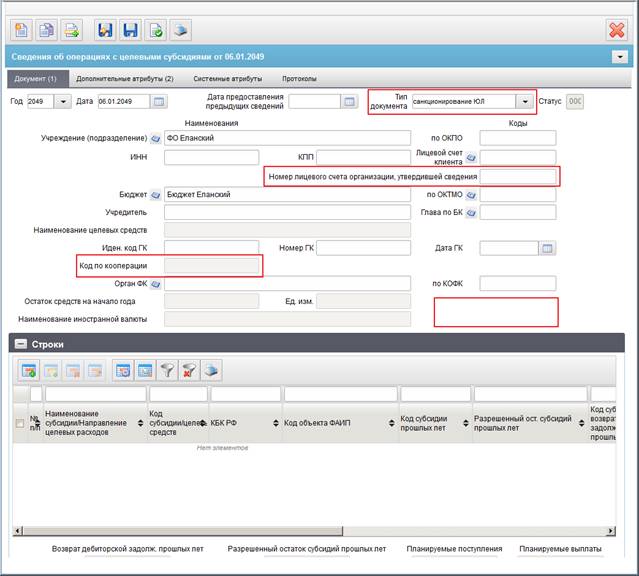Collapse the Строки section
This screenshot has height=576, width=639.
(x=21, y=344)
